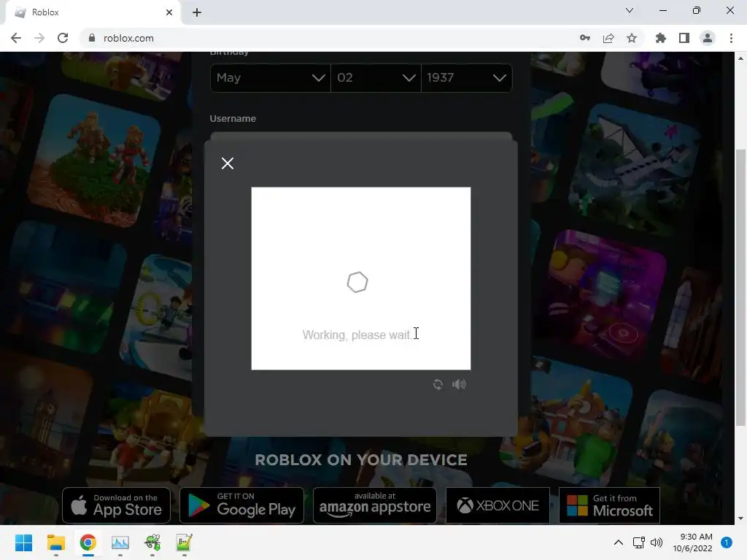This screenshot has height=560, width=747.
Task: Toggle the browser side panel
Action: pos(684,38)
